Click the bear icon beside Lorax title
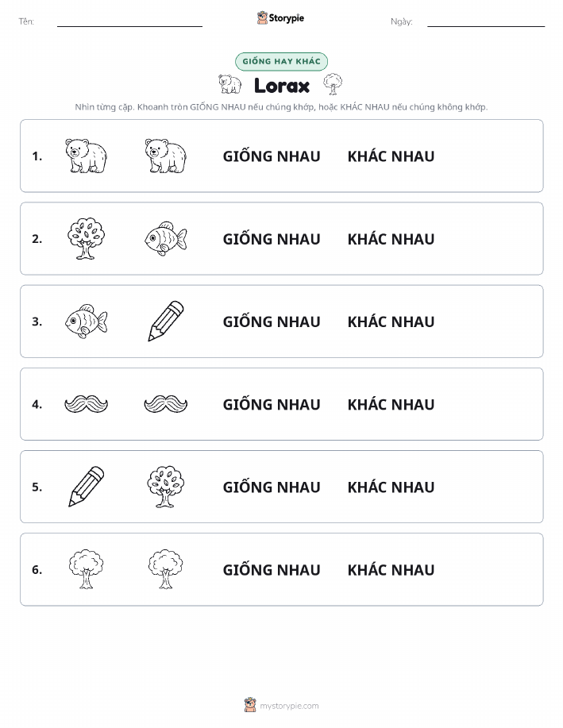563x728 pixels. click(x=230, y=84)
